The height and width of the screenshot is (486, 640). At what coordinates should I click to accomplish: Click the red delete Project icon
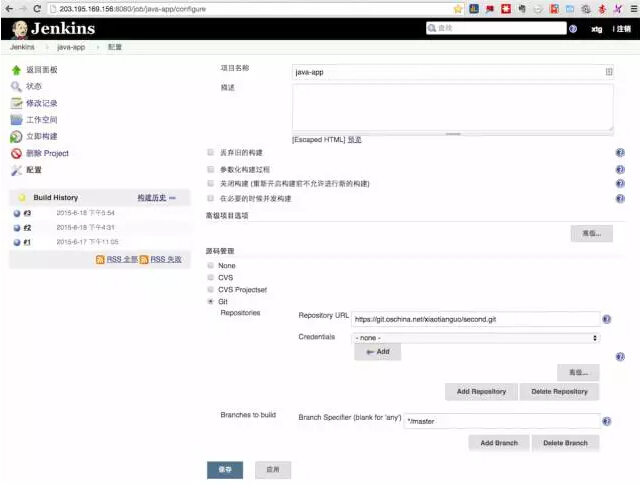[x=16, y=153]
